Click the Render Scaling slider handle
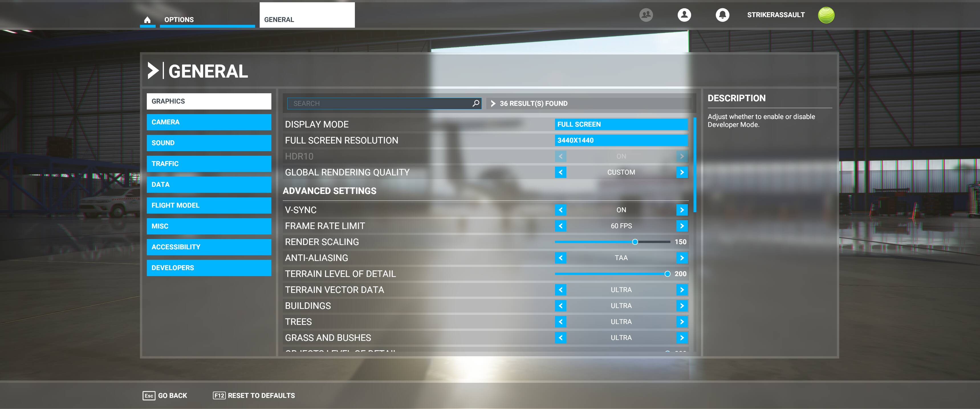The image size is (980, 409). click(x=635, y=242)
